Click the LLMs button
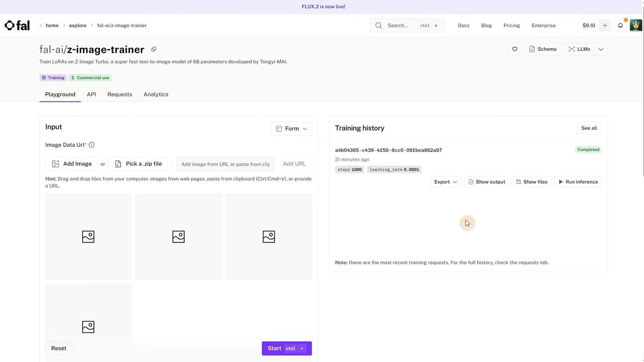The width and height of the screenshot is (644, 362). pos(579,49)
